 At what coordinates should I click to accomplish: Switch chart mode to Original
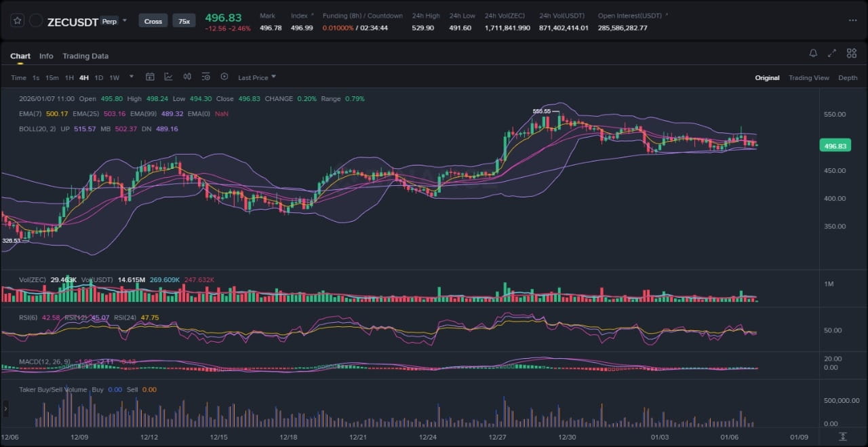click(767, 78)
